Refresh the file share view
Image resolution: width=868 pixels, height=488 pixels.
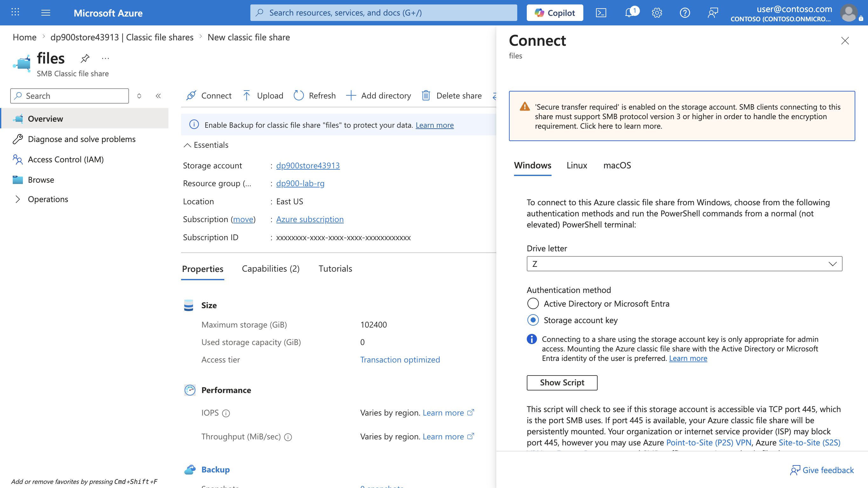click(x=315, y=96)
